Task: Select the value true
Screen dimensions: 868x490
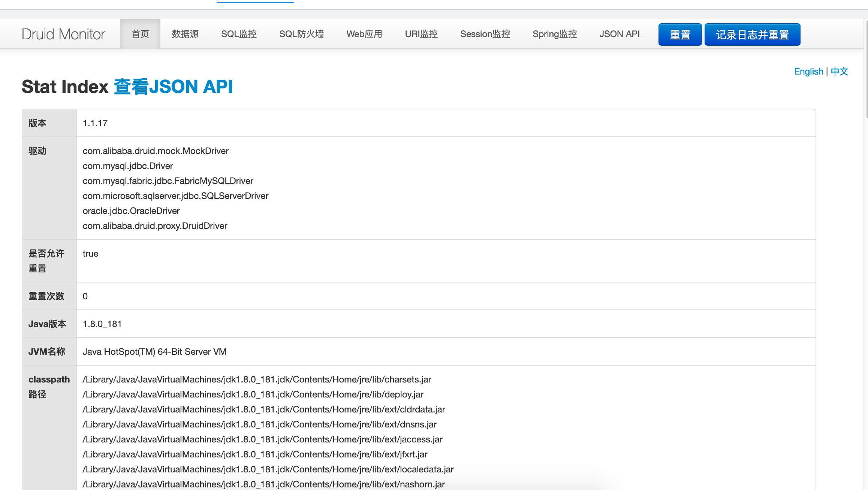Action: 90,254
